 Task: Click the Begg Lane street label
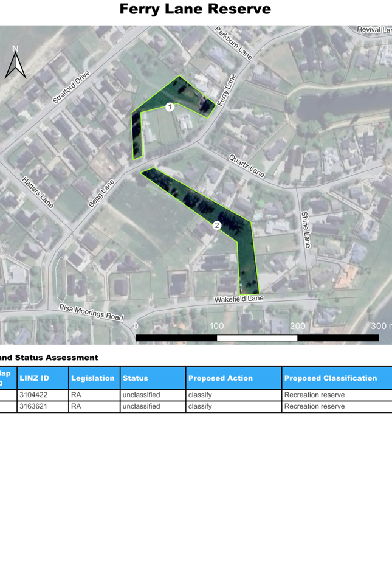pyautogui.click(x=101, y=193)
